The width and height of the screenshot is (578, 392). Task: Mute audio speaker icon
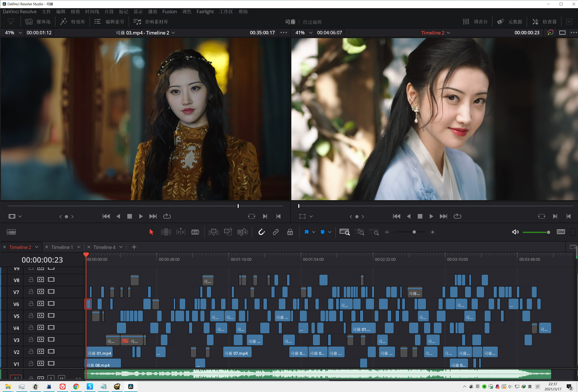(515, 232)
